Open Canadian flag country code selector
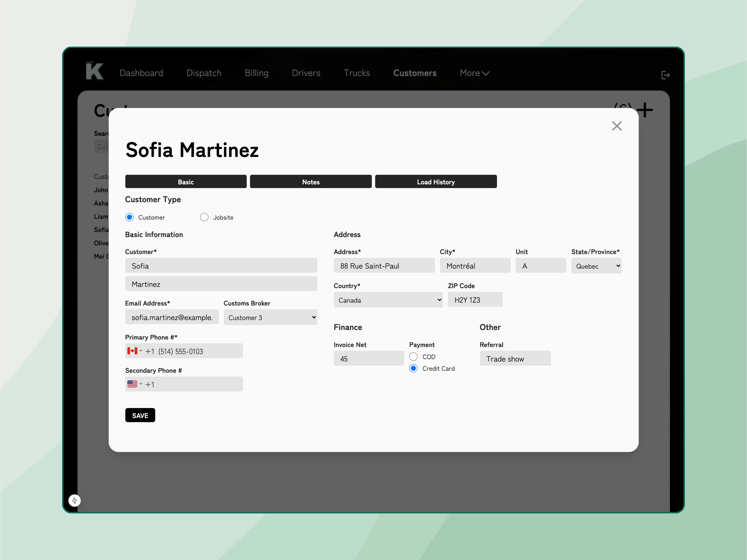The height and width of the screenshot is (560, 747). (x=134, y=351)
